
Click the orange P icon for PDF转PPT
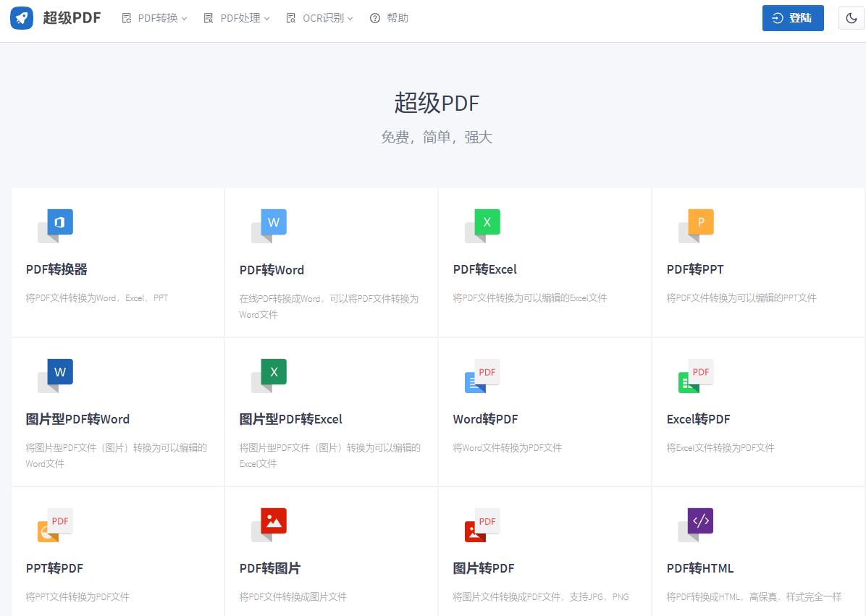[x=697, y=226]
